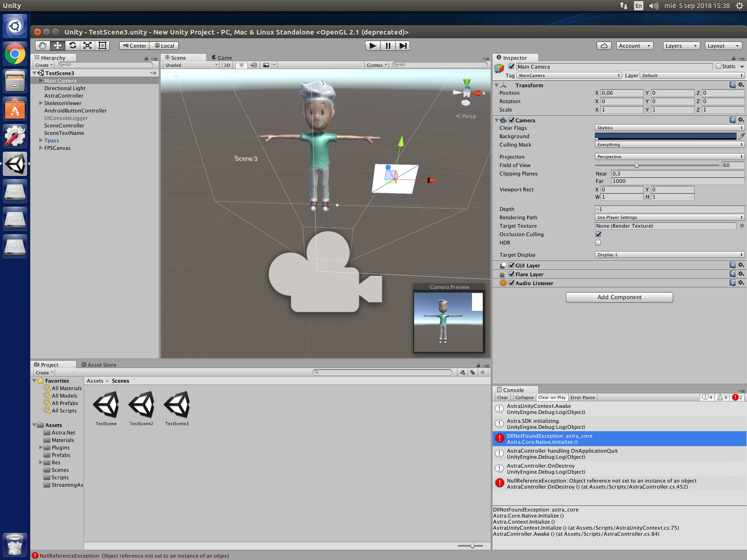747x560 pixels.
Task: Toggle console warnings filter
Action: point(722,398)
